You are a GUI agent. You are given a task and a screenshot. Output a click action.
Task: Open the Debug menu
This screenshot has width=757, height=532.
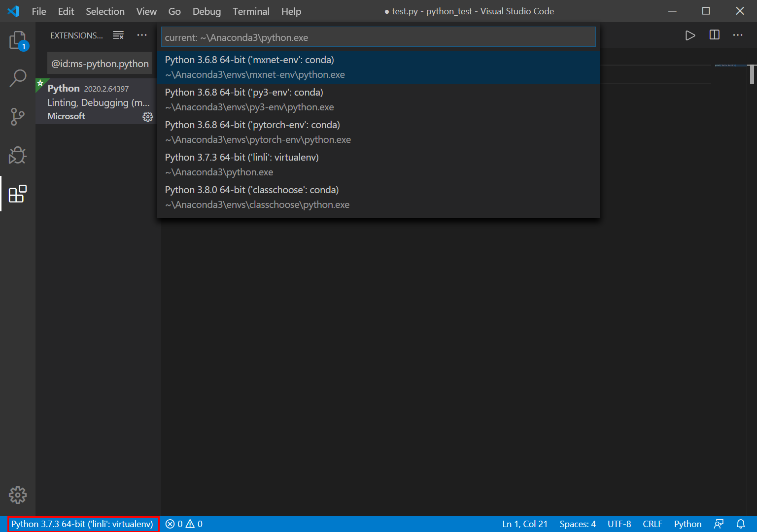click(x=206, y=11)
